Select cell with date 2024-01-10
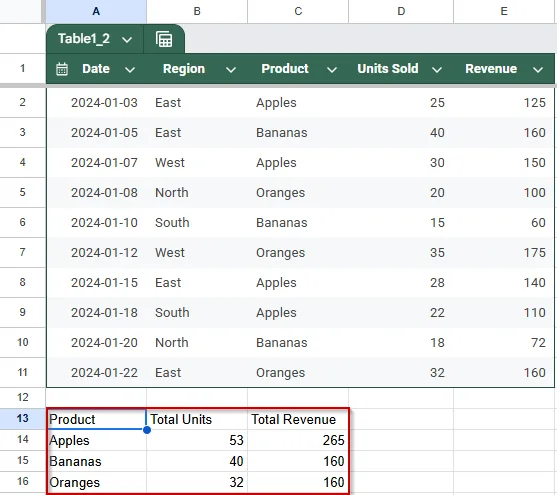557x495 pixels. [96, 222]
